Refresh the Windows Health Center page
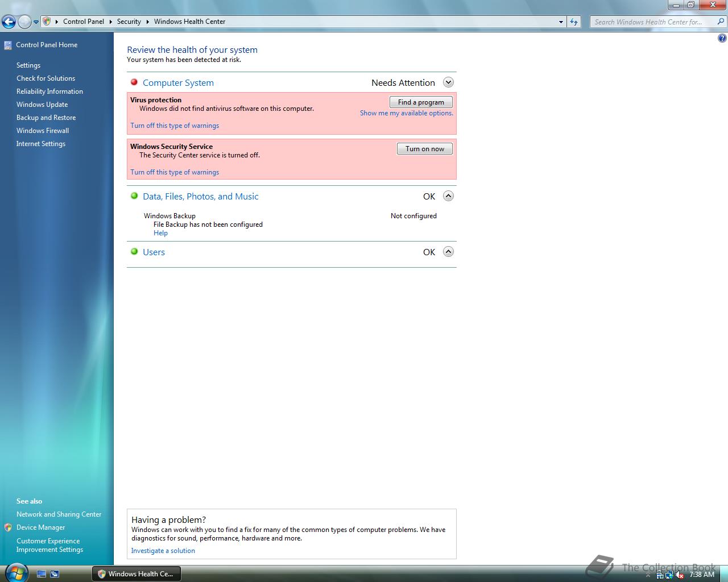The height and width of the screenshot is (582, 728). pyautogui.click(x=574, y=22)
